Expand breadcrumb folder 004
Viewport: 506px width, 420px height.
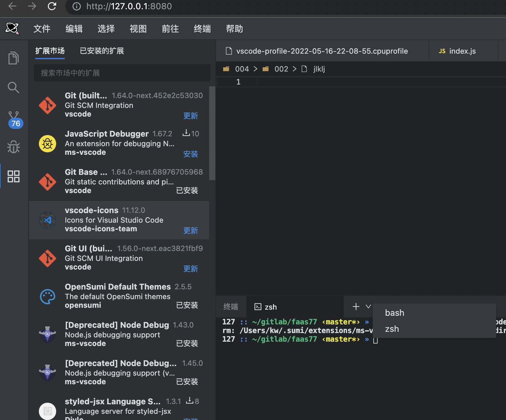[242, 69]
